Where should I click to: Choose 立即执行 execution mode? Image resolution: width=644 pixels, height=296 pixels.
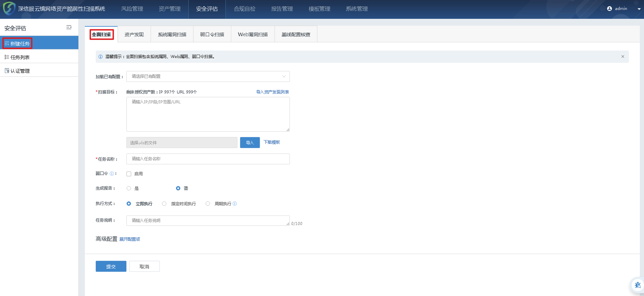pos(129,204)
